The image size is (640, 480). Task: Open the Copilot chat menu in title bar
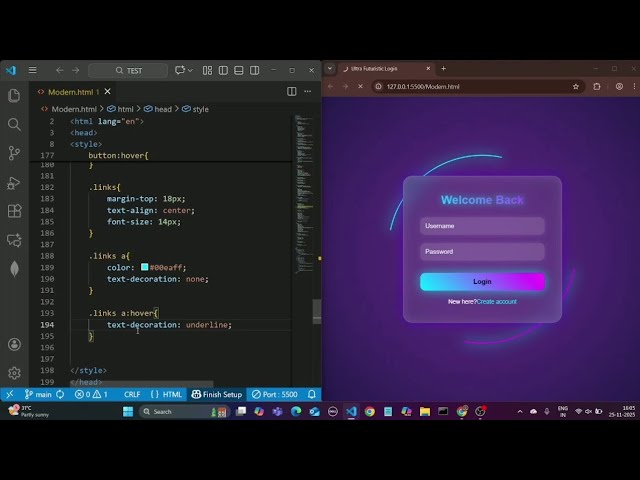184,70
